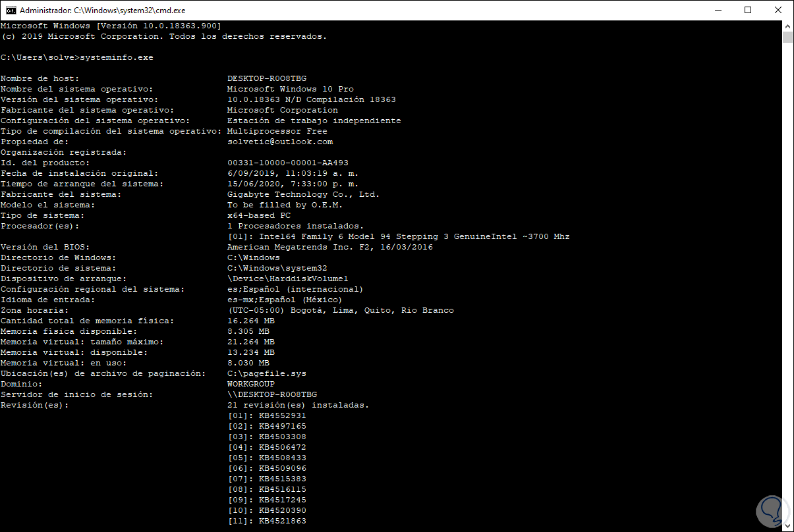Click hotfix entry KB4509096
The width and height of the screenshot is (794, 532).
tap(267, 468)
